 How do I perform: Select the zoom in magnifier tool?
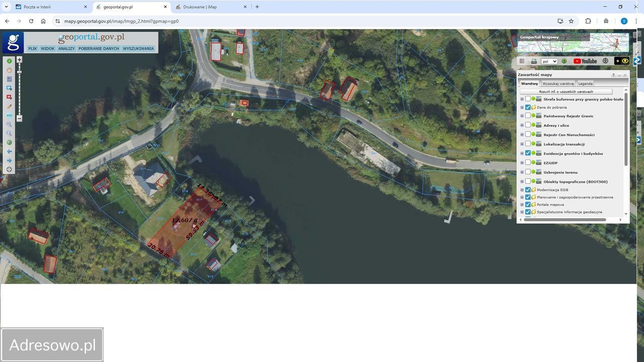click(x=9, y=124)
